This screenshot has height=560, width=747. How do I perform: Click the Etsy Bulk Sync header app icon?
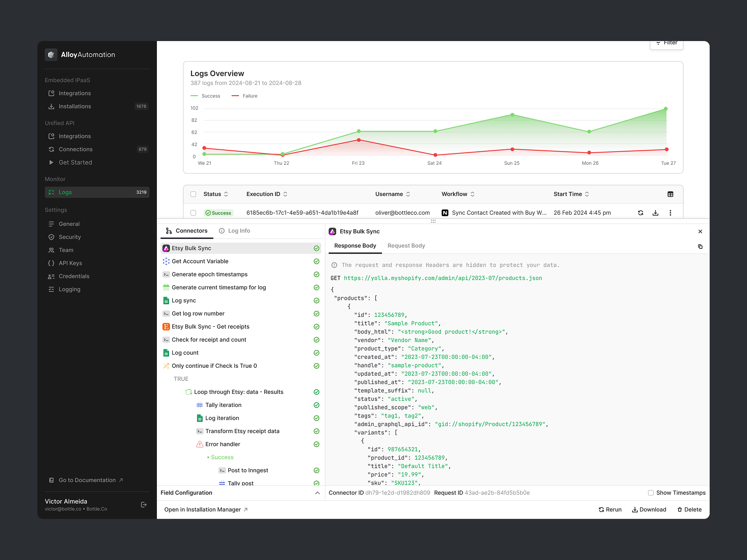click(x=332, y=231)
